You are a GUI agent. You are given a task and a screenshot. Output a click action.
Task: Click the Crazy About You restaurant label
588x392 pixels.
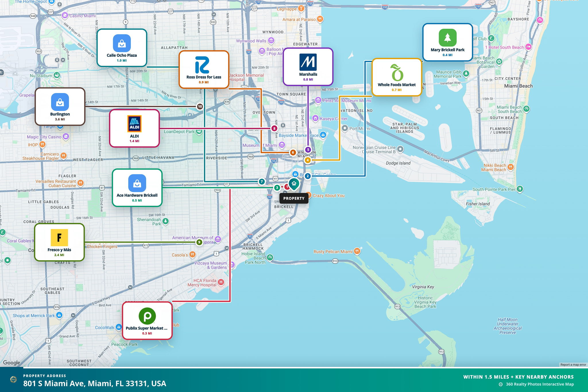pos(328,196)
